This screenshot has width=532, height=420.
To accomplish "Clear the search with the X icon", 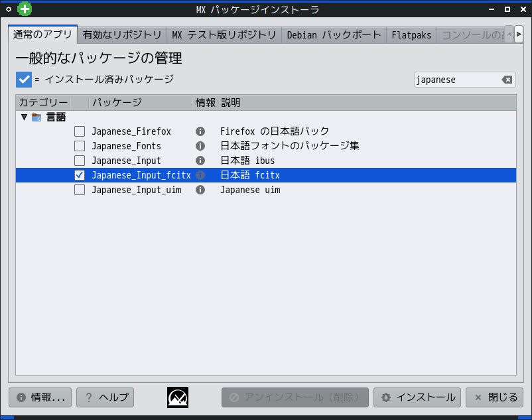I will pyautogui.click(x=507, y=79).
